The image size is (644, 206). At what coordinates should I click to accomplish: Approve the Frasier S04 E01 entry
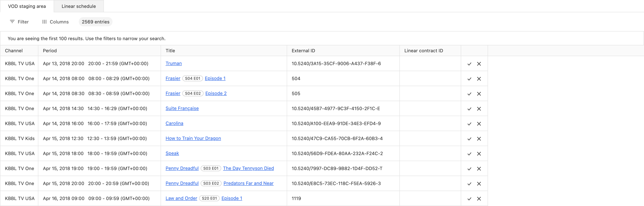(469, 79)
